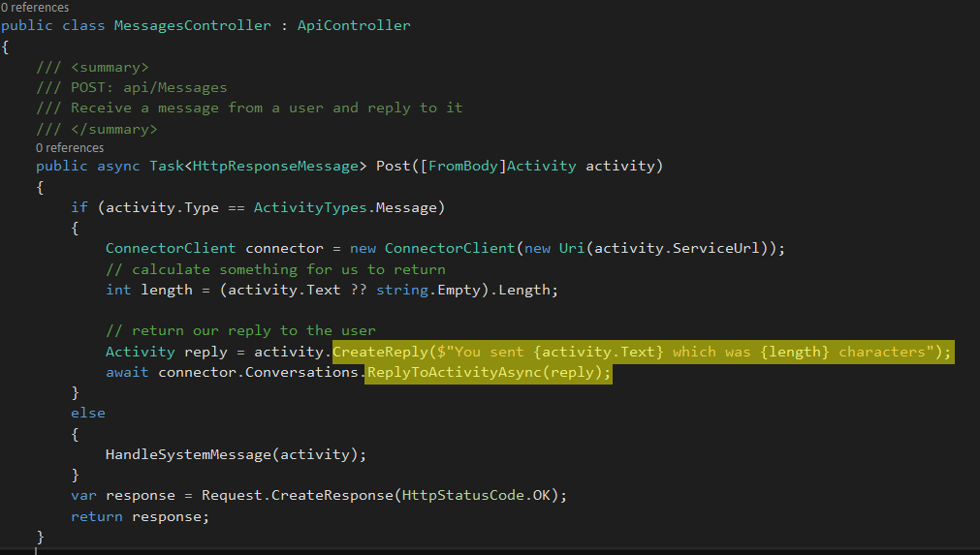Click the ActivityTypes identifier in the if condition
Screen dimensions: 980x555
point(310,208)
